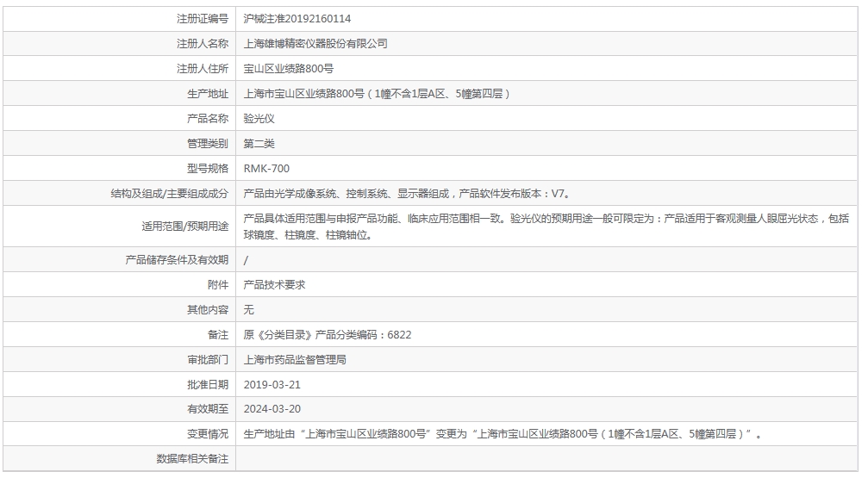The height and width of the screenshot is (478, 868).
Task: Click the 生产地址 label
Action: 208,94
